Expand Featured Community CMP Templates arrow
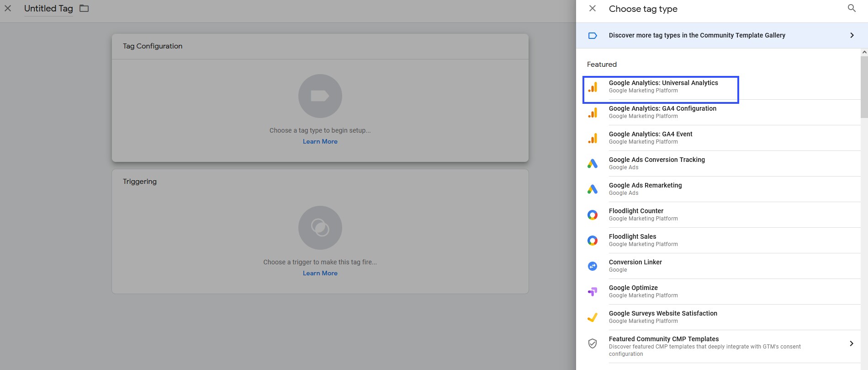 (x=852, y=343)
